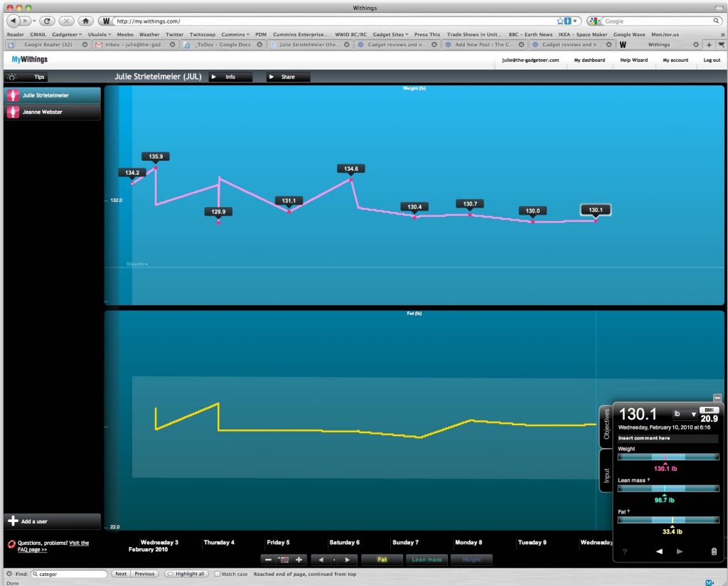This screenshot has height=586, width=728.
Task: Switch to the ToDos Google Docs tab
Action: pos(223,45)
